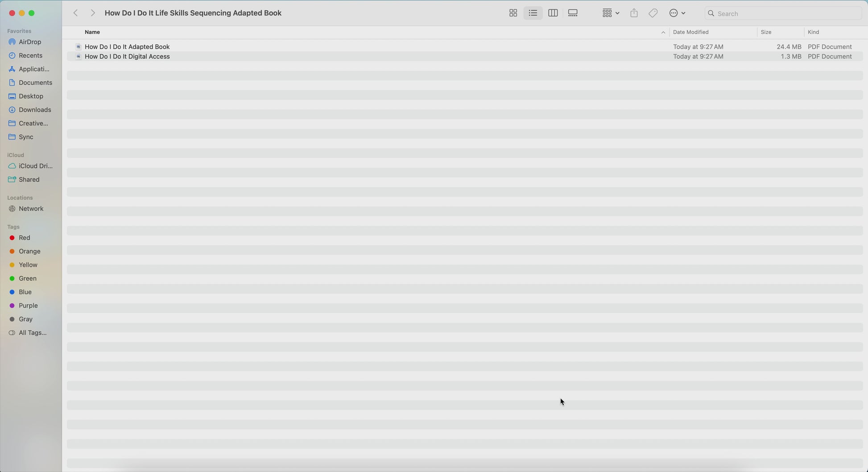
Task: Click the Share toolbar icon
Action: click(x=634, y=13)
